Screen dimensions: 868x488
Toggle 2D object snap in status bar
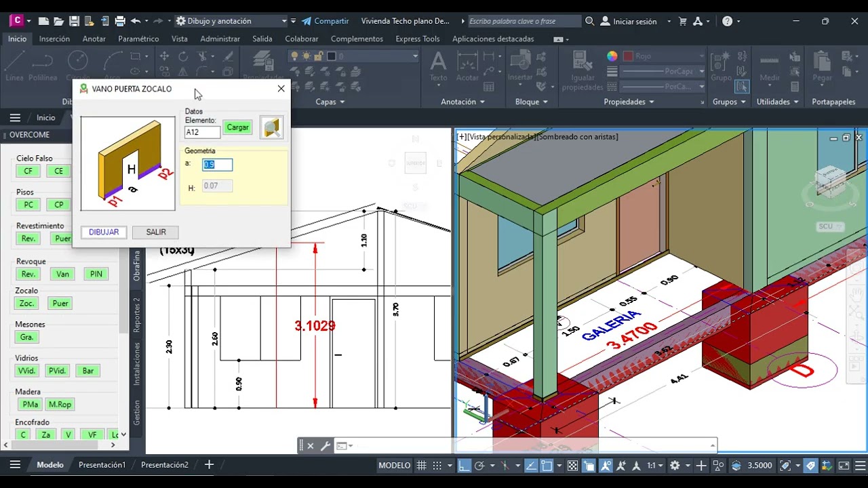tap(547, 466)
